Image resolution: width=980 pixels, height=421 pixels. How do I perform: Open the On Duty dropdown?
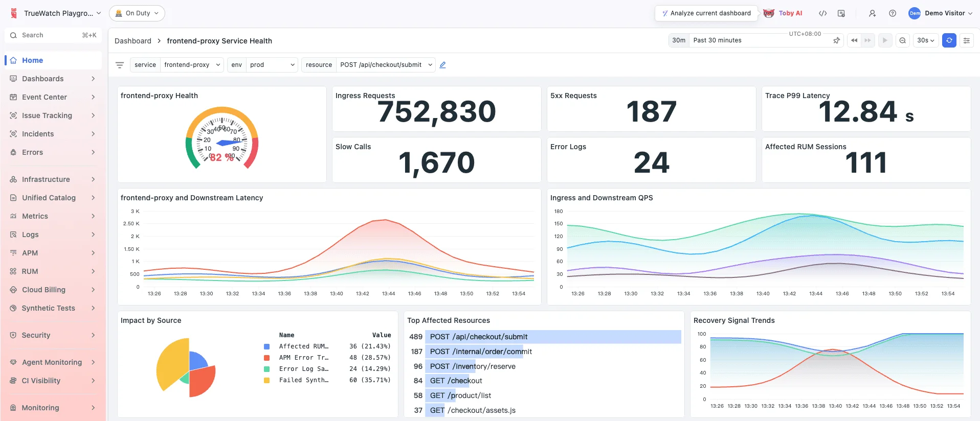pyautogui.click(x=137, y=13)
